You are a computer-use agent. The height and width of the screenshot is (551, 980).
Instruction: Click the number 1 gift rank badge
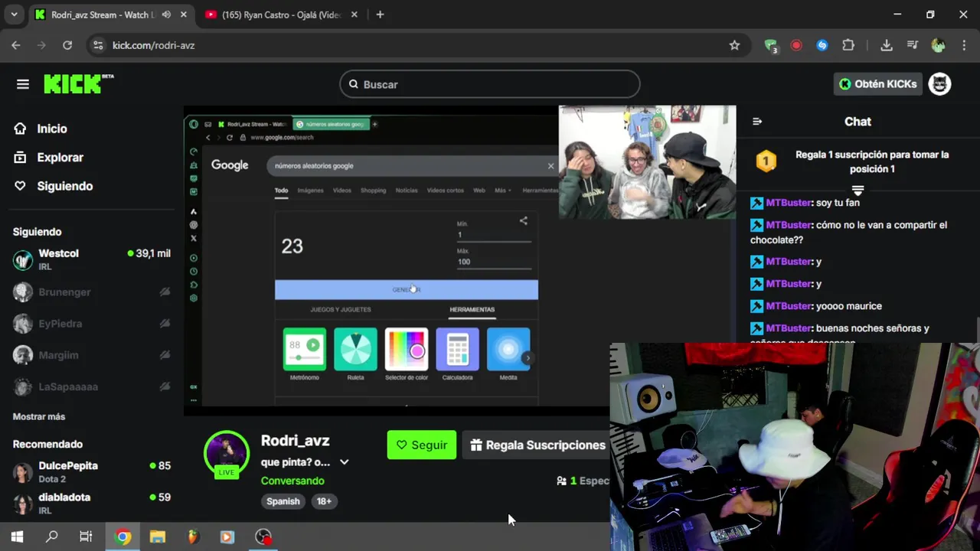point(766,161)
